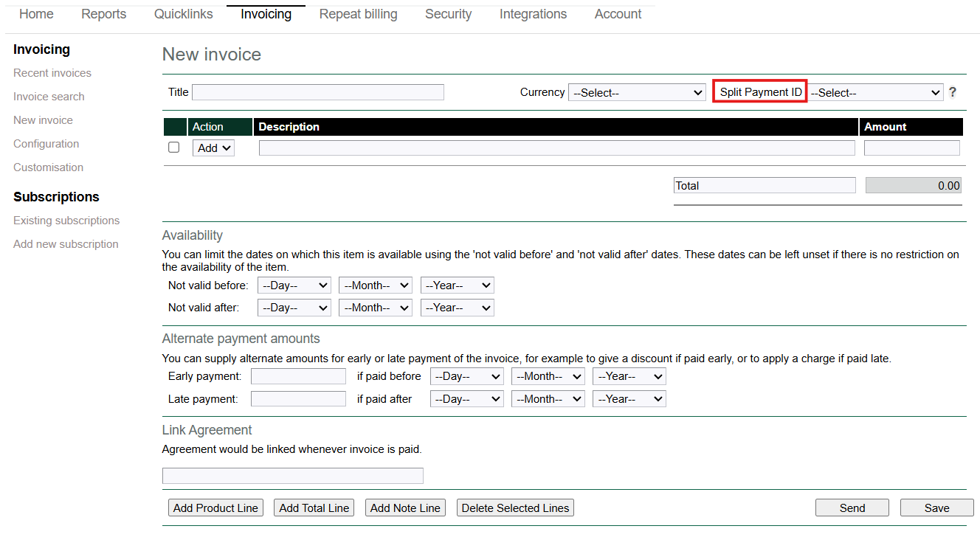980x540 pixels.
Task: Open Day dropdown for late payment
Action: point(467,398)
